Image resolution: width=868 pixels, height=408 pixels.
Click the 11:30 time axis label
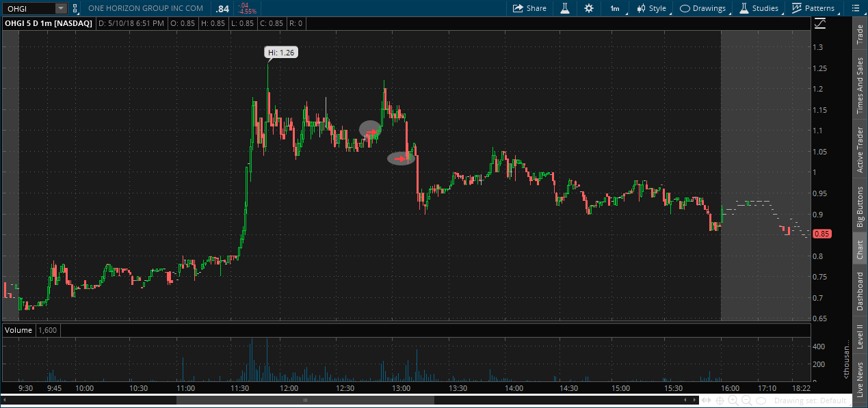[239, 387]
